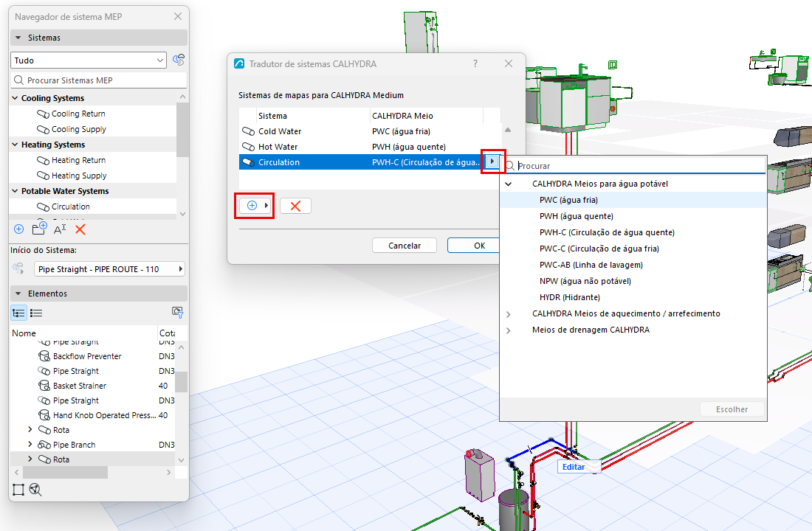Delete the mapping with red X in translator dialog
This screenshot has width=812, height=531.
295,206
